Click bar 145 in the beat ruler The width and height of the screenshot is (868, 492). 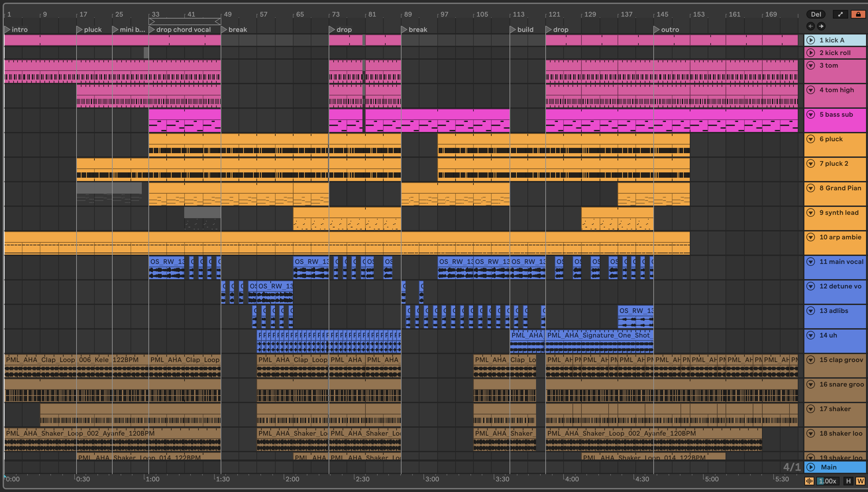click(x=662, y=14)
